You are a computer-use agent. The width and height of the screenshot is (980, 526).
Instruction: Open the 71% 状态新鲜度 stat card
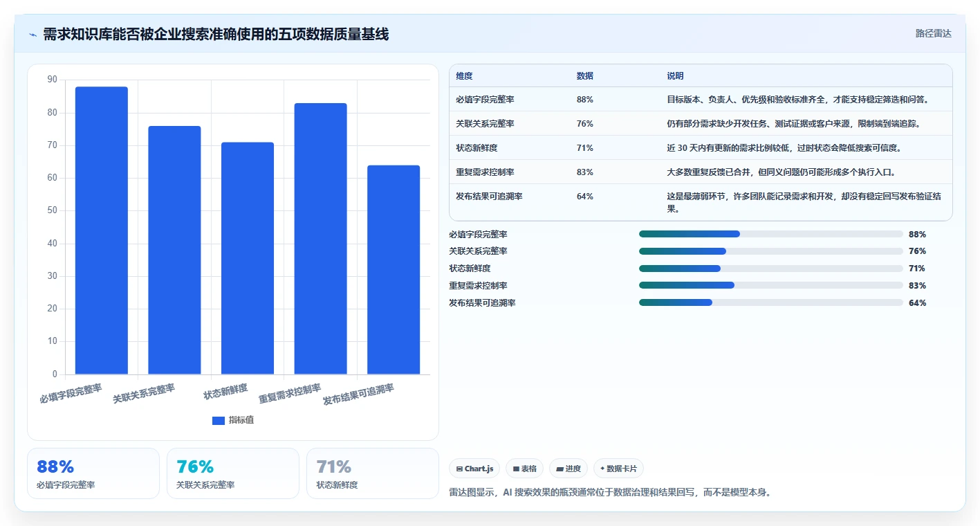click(x=373, y=473)
